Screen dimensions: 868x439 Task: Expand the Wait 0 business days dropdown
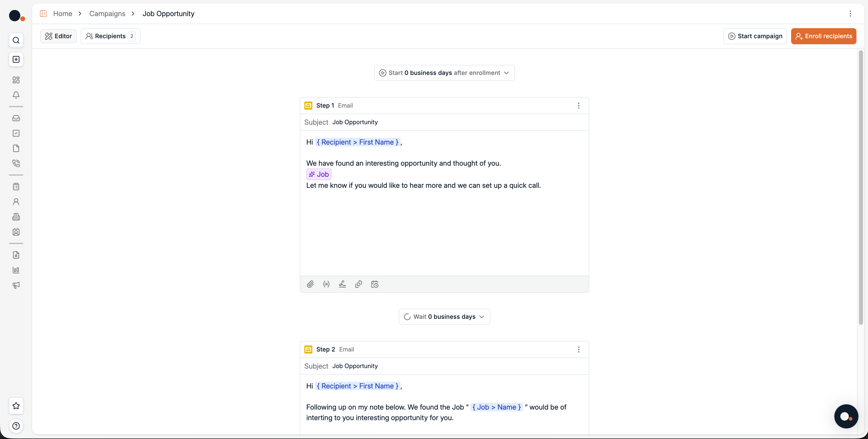click(x=444, y=317)
